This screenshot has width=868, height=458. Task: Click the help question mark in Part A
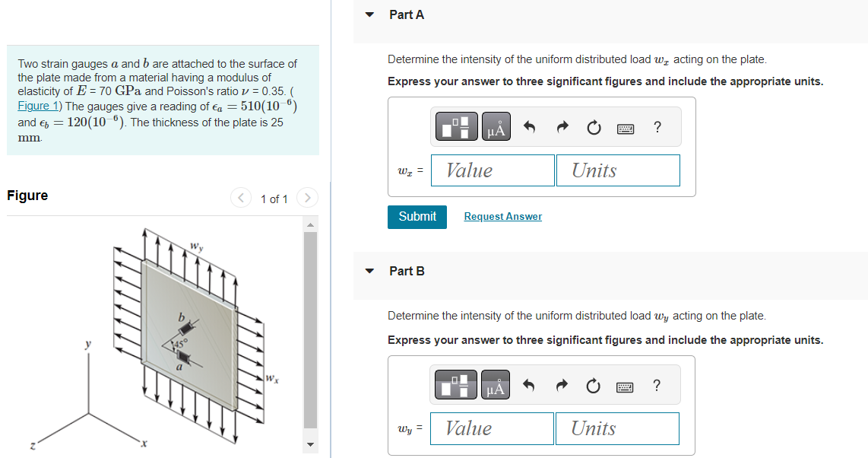pos(657,126)
